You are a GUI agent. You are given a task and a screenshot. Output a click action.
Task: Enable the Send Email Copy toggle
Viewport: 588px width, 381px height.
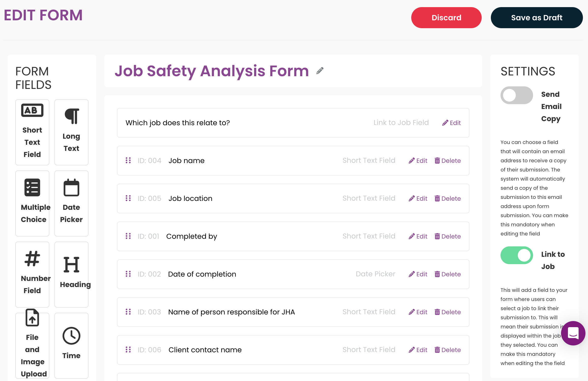coord(517,95)
